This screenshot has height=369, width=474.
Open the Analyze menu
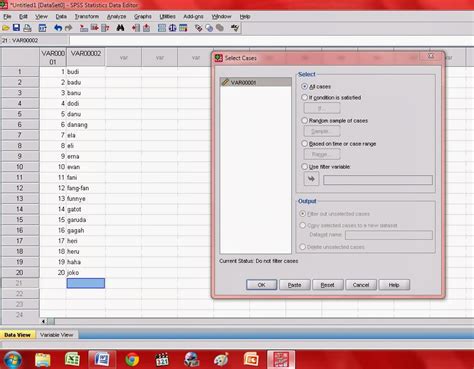point(116,16)
